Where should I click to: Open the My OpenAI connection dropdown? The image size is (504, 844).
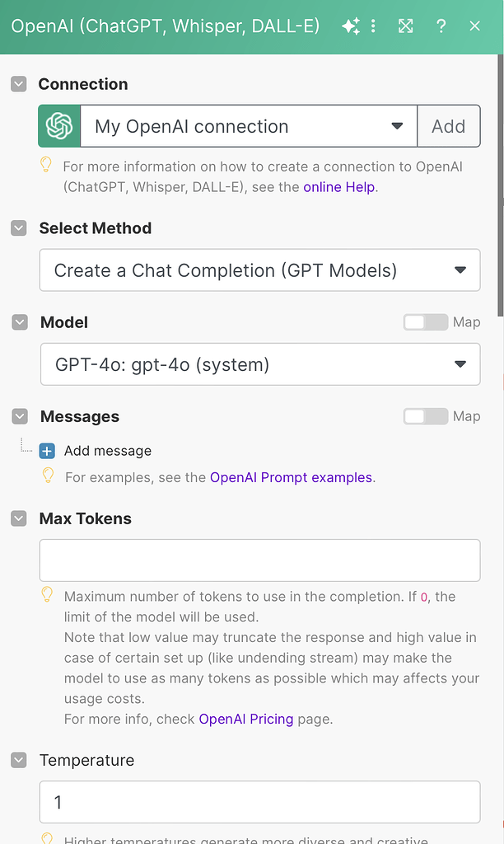[x=396, y=126]
